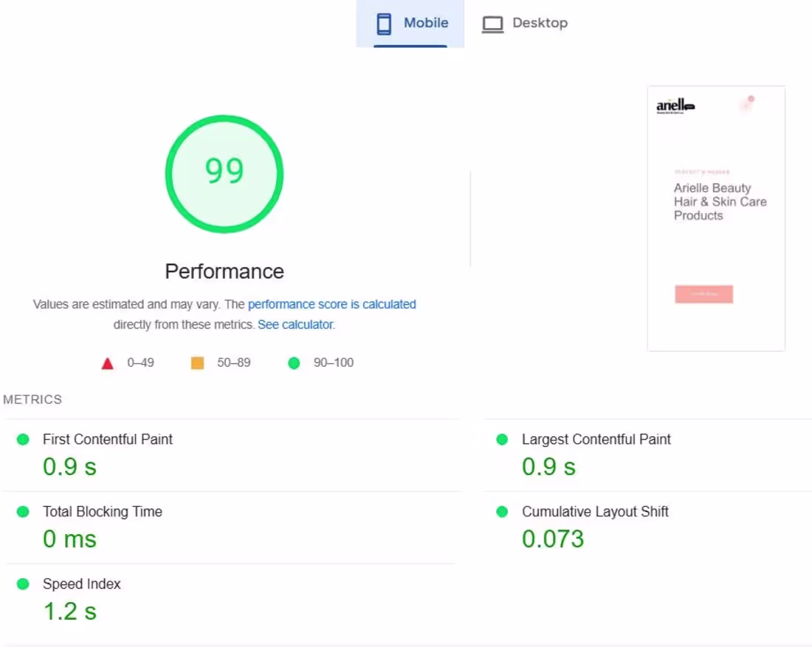This screenshot has height=647, width=812.
Task: Open the See calculator link
Action: click(296, 325)
